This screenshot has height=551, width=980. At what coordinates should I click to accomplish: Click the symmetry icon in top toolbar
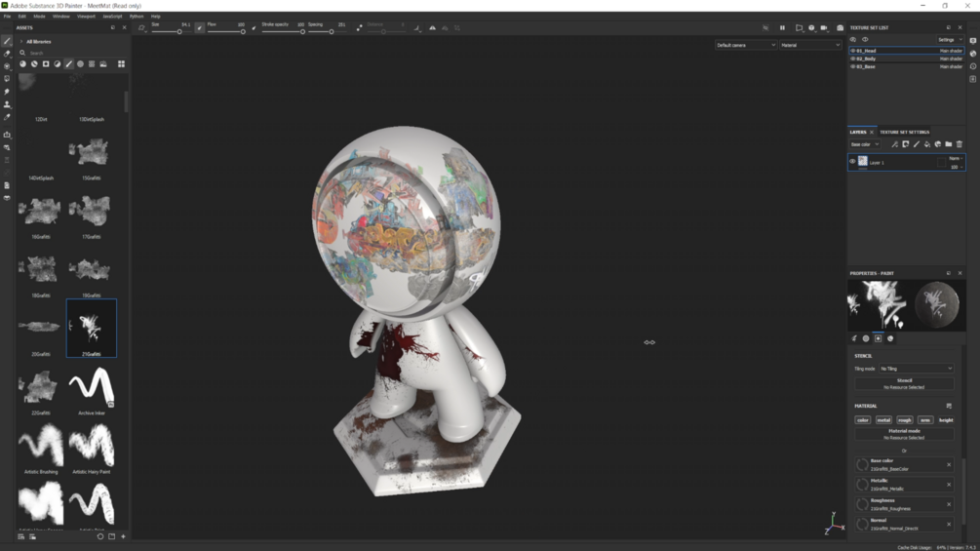point(433,28)
